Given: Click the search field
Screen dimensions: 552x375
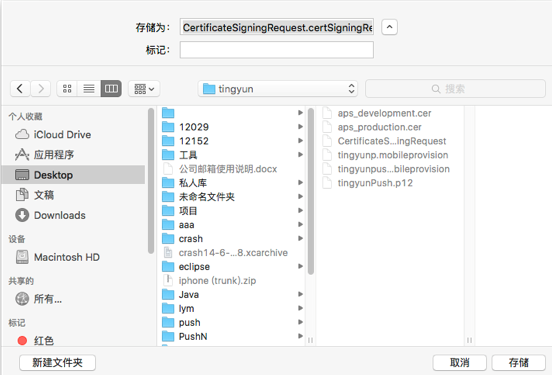Looking at the screenshot, I should click(x=455, y=89).
